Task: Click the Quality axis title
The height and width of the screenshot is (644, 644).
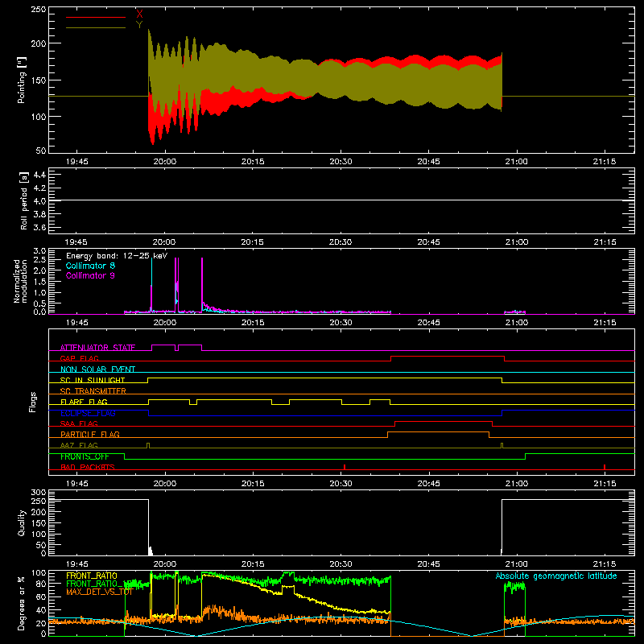Action: coord(22,522)
